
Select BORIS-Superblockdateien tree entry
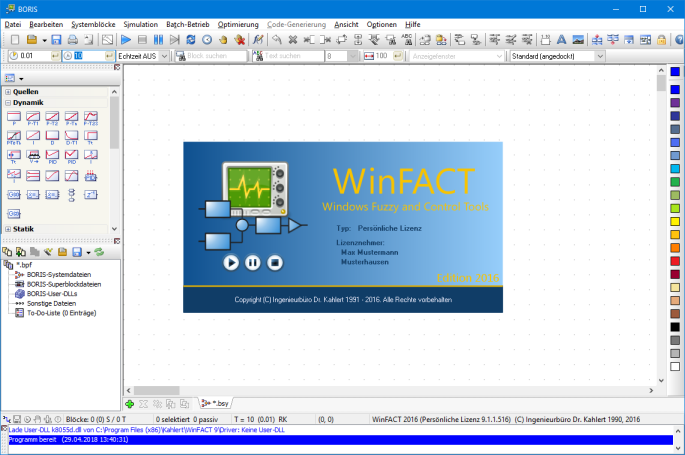click(64, 284)
